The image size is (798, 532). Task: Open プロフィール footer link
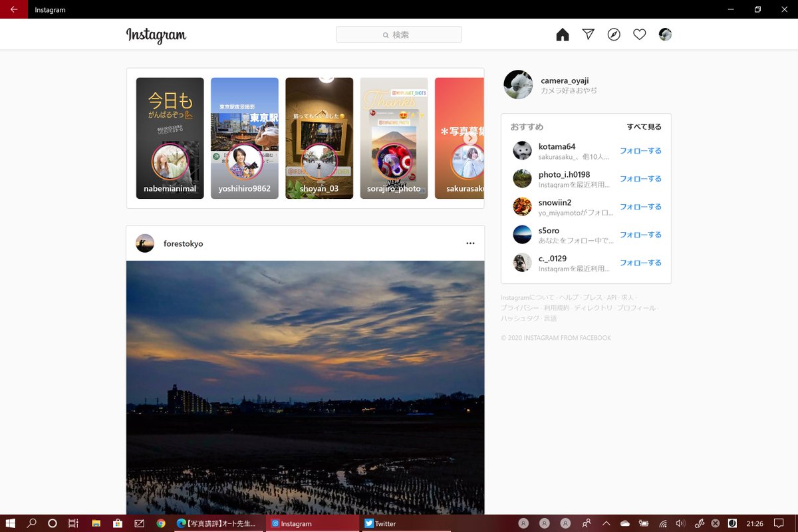(636, 308)
